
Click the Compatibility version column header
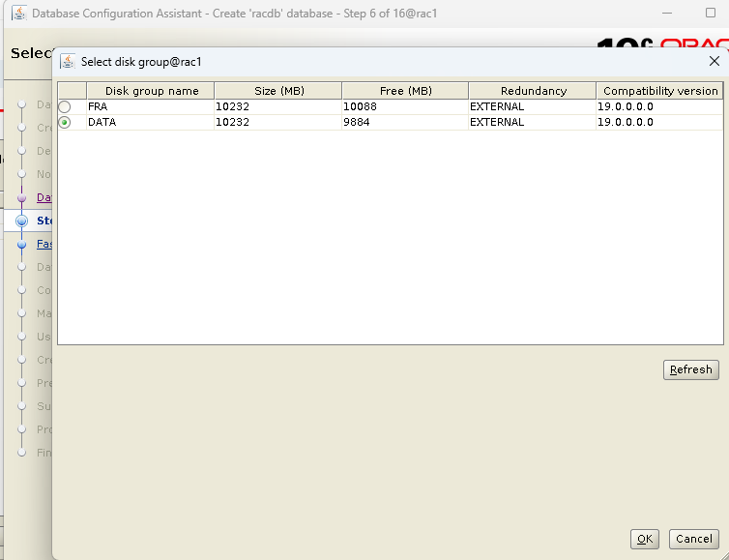pos(659,91)
